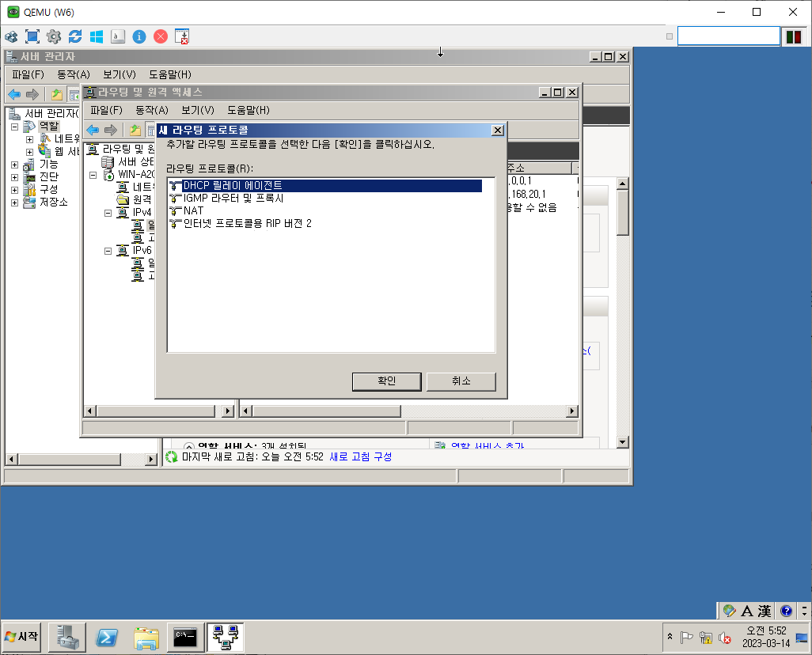812x655 pixels.
Task: Expand the 웹 서버 role node
Action: point(29,152)
